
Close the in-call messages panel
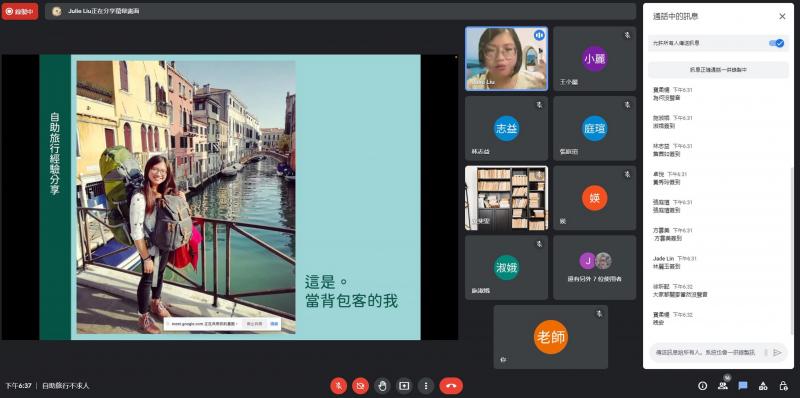pos(782,16)
